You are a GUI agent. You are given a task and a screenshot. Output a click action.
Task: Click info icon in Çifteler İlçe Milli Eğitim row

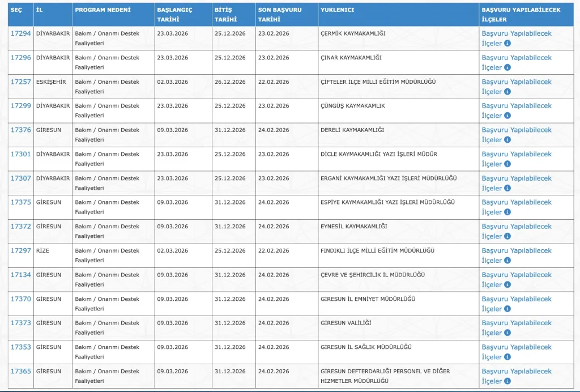507,91
